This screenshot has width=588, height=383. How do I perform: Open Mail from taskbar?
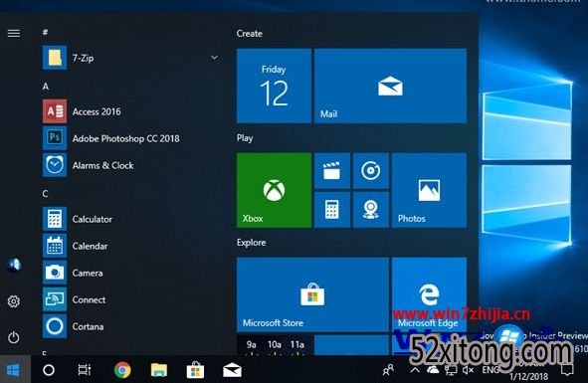[x=232, y=370]
